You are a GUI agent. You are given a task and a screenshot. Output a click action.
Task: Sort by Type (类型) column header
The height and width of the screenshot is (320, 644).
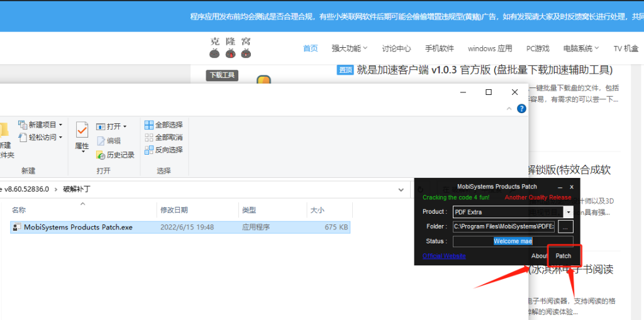(x=249, y=210)
